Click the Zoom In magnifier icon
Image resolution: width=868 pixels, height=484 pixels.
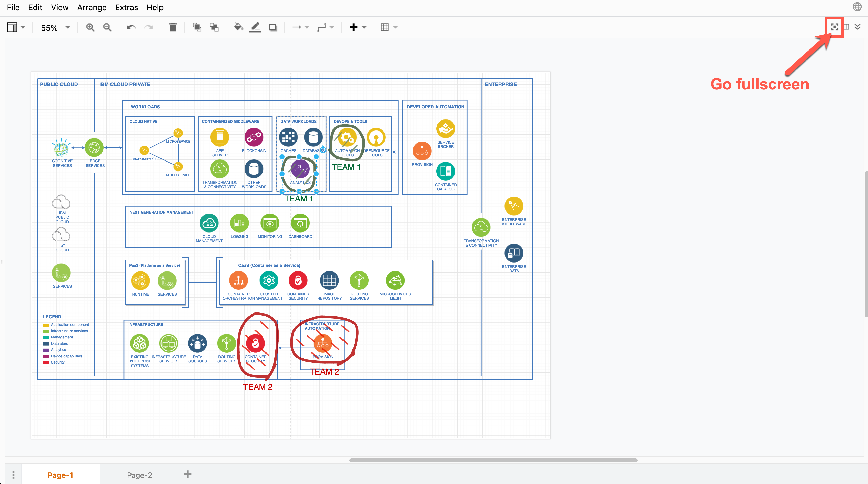pos(90,27)
